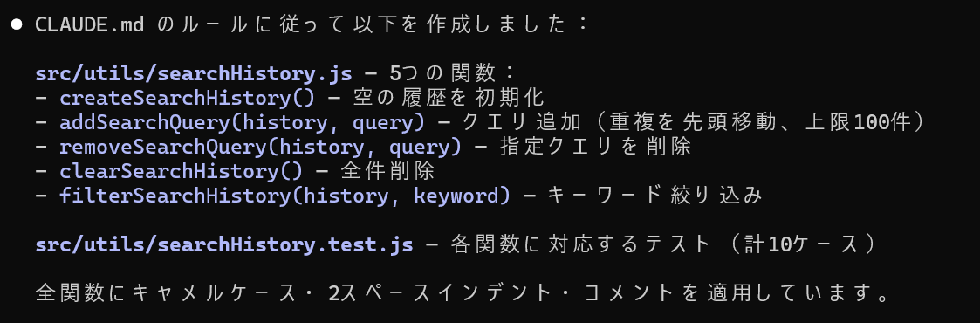Open the src/utils/searchHistory.js file path
Viewport: 980px width, 323px height.
[x=194, y=73]
